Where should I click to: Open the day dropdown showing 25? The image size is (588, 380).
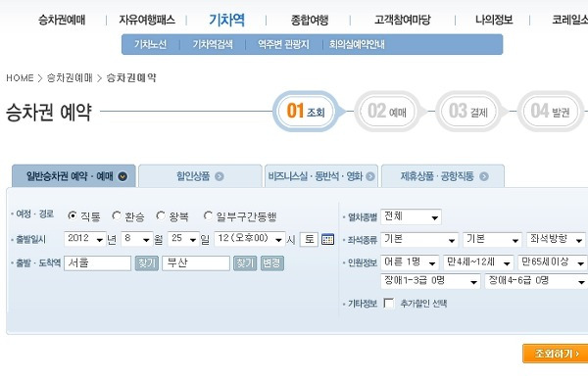[x=184, y=239]
